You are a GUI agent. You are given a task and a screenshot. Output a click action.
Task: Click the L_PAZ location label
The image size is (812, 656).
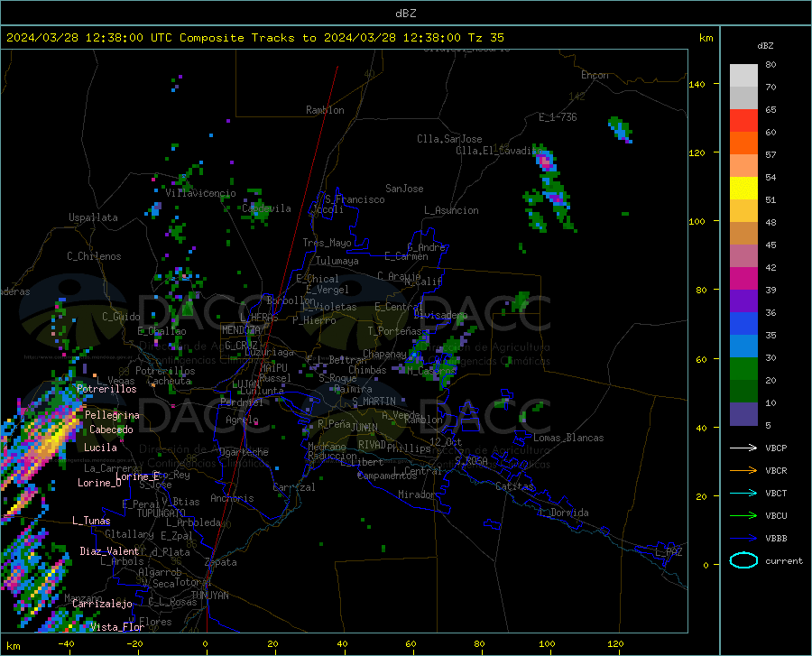pos(669,552)
